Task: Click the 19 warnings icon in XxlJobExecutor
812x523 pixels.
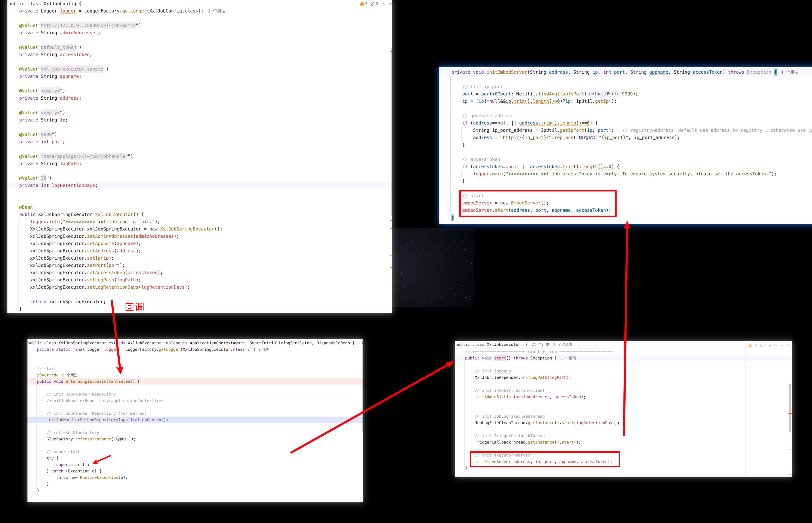Action: (x=750, y=345)
